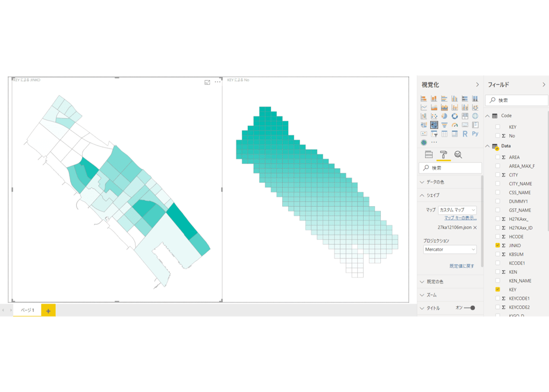Remove the 27ka12106m.json map file
Image resolution: width=549 pixels, height=392 pixels.
pyautogui.click(x=475, y=227)
